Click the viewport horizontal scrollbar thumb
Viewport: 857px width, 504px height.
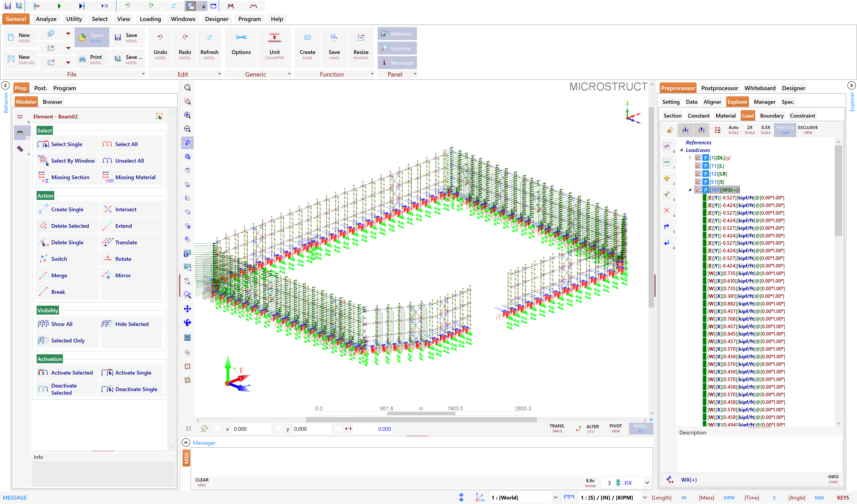[x=421, y=420]
